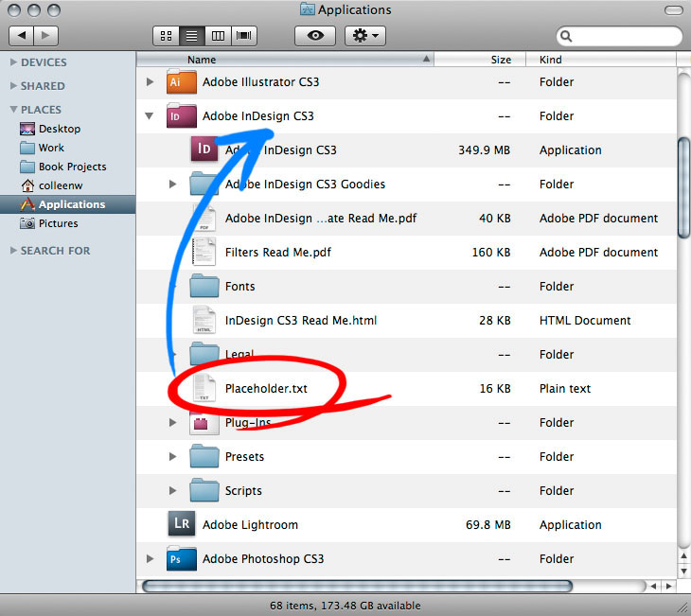The image size is (691, 616).
Task: Open Pictures in the sidebar
Action: tap(58, 223)
